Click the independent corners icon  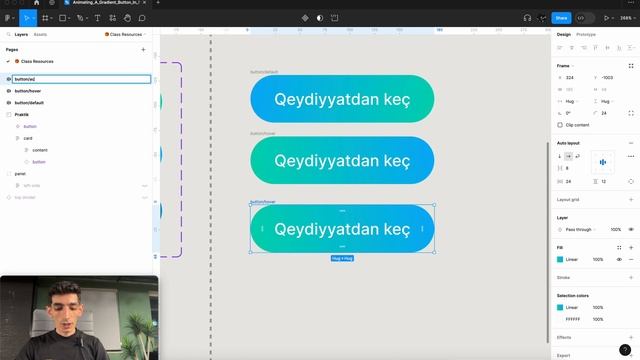click(631, 113)
